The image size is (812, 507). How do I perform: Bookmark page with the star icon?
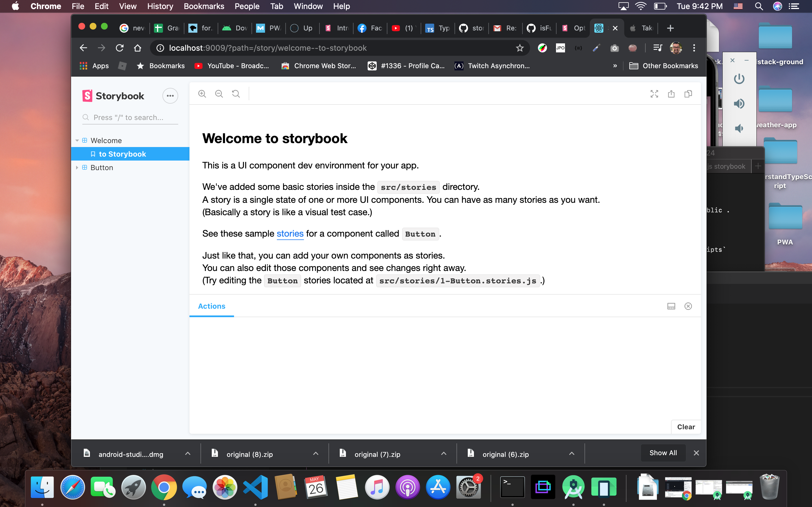tap(520, 48)
